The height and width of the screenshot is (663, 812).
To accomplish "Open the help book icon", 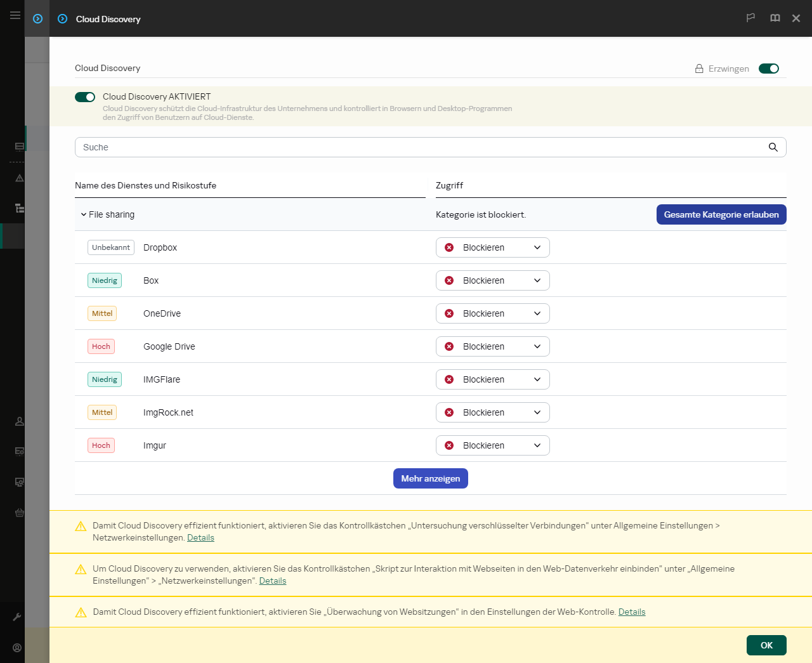I will [x=775, y=18].
